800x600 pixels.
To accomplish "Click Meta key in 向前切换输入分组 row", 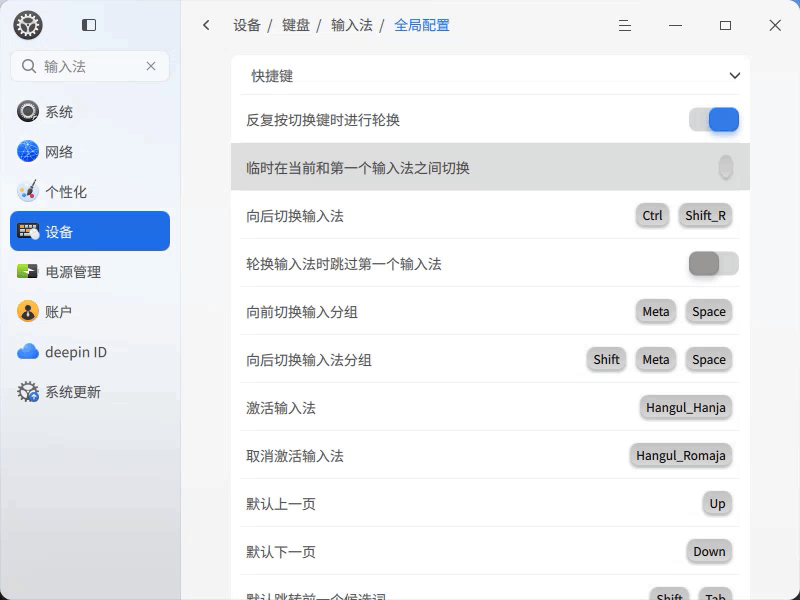I will coord(656,311).
